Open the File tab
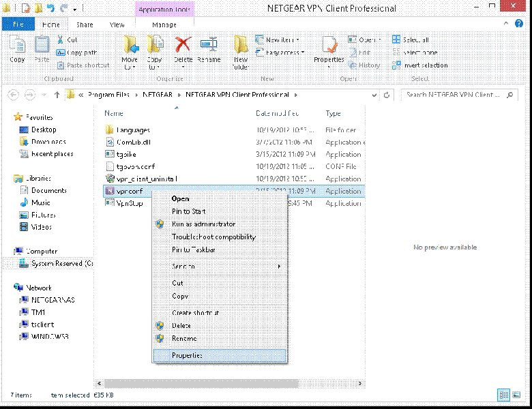The height and width of the screenshot is (409, 532). (18, 25)
